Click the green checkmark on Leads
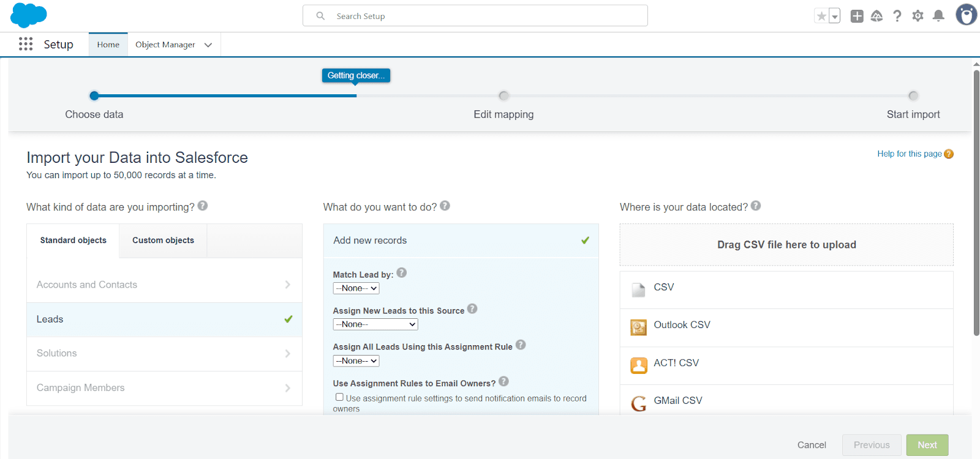980x459 pixels. click(x=288, y=319)
